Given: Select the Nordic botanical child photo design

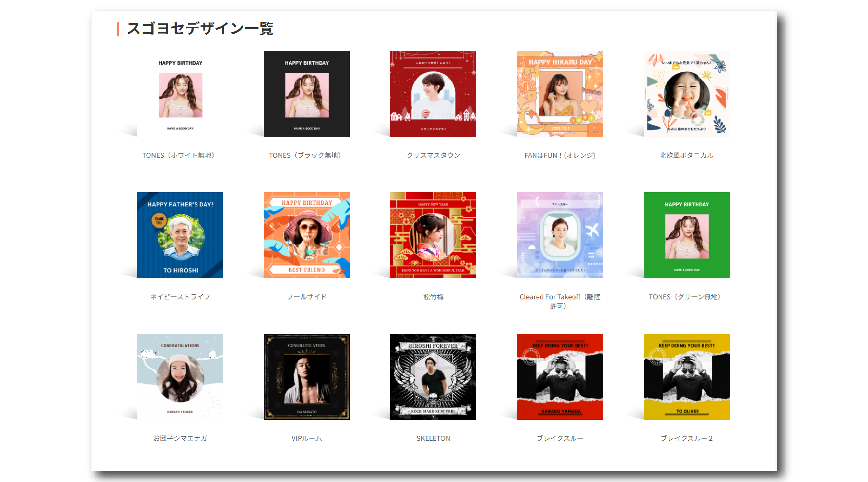Looking at the screenshot, I should point(686,94).
